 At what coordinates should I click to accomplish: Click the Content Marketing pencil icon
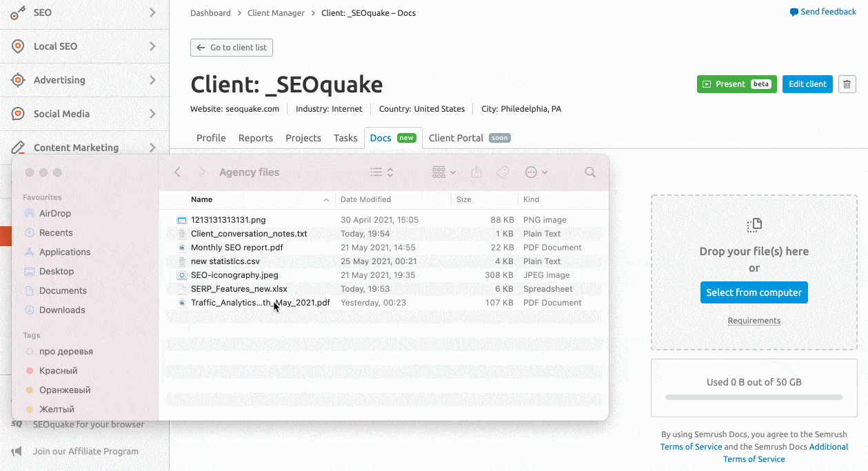(x=19, y=148)
